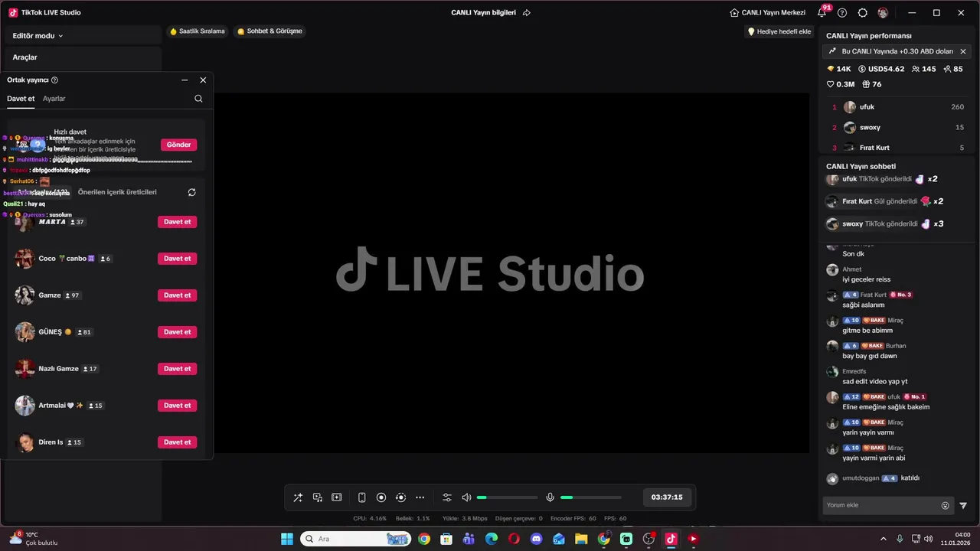The width and height of the screenshot is (980, 551).
Task: Show hidden system tray icons
Action: pos(884,539)
